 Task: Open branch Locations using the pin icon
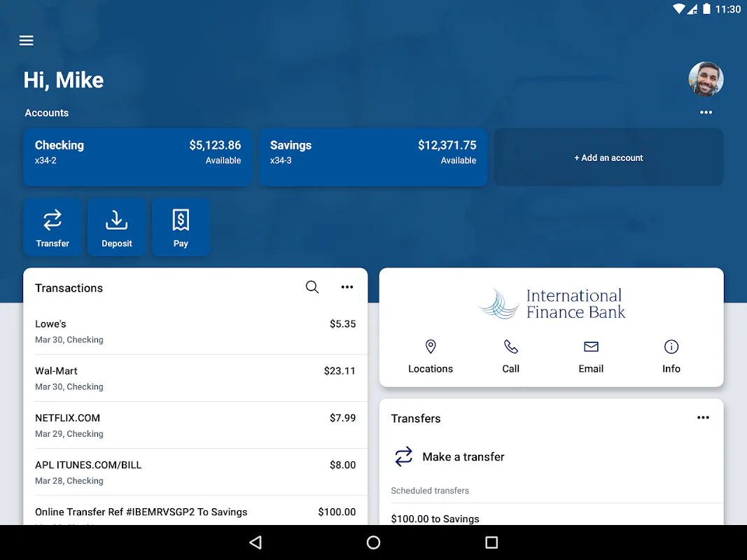click(430, 346)
